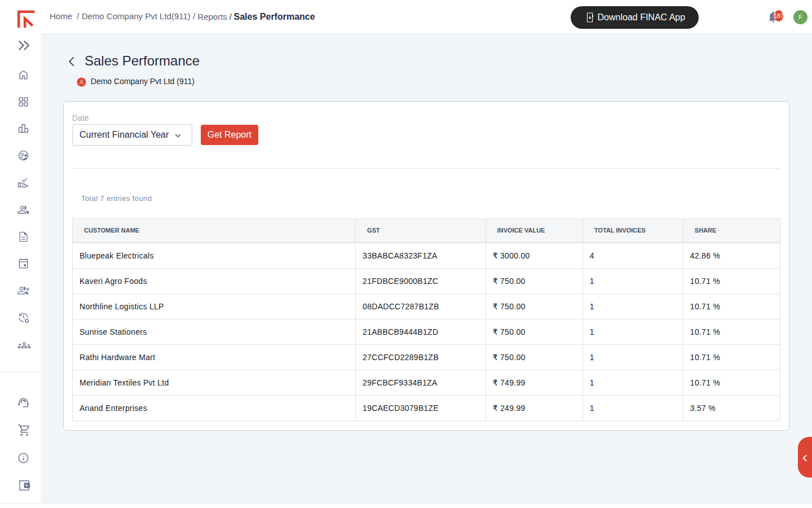Open the green F user avatar
The width and height of the screenshot is (812, 508).
click(800, 17)
